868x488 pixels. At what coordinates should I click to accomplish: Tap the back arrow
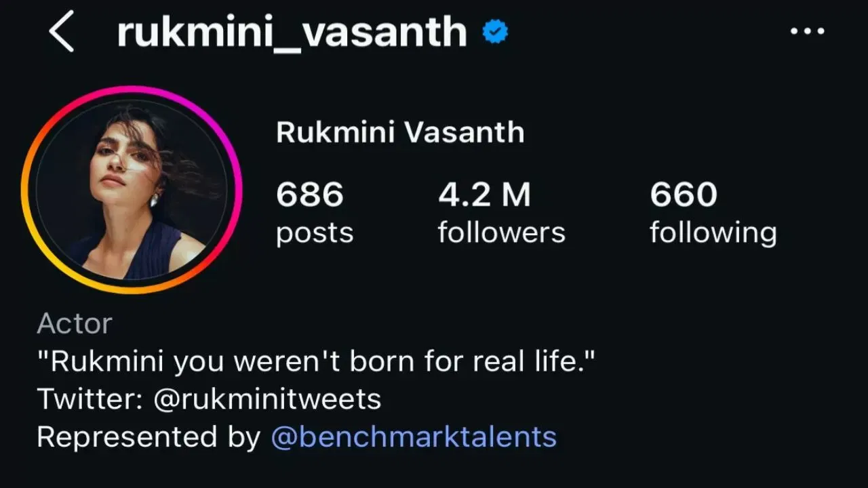[61, 34]
